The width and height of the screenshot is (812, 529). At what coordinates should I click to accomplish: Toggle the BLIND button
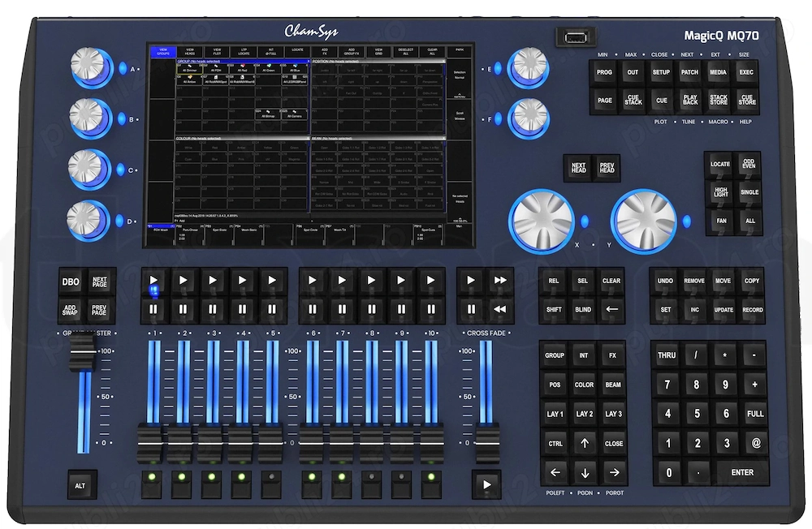[582, 309]
